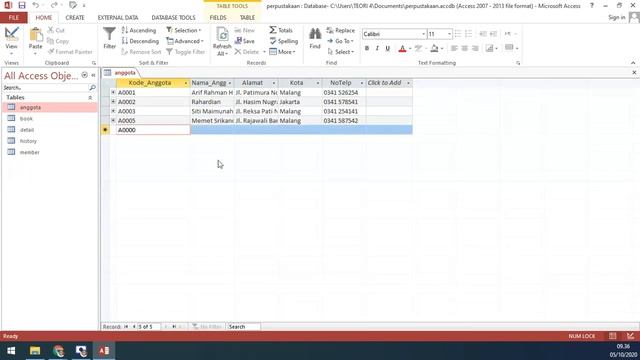This screenshot has width=640, height=360.
Task: Open the font size dropdown
Action: point(449,34)
